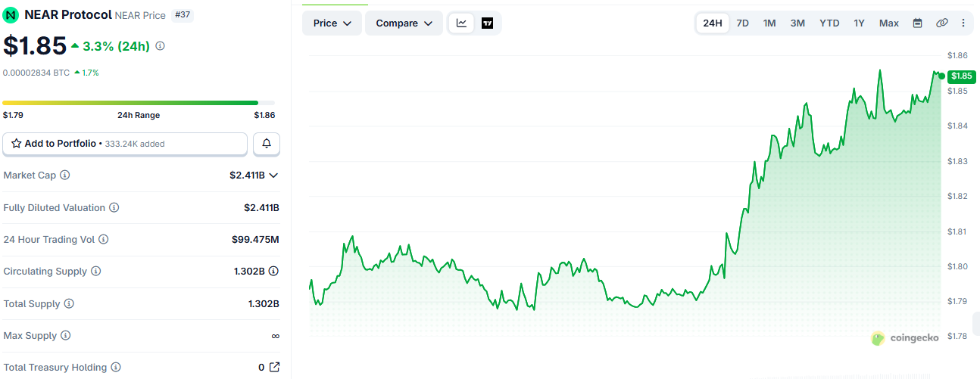Switch to TradingView chart icon

(x=487, y=23)
